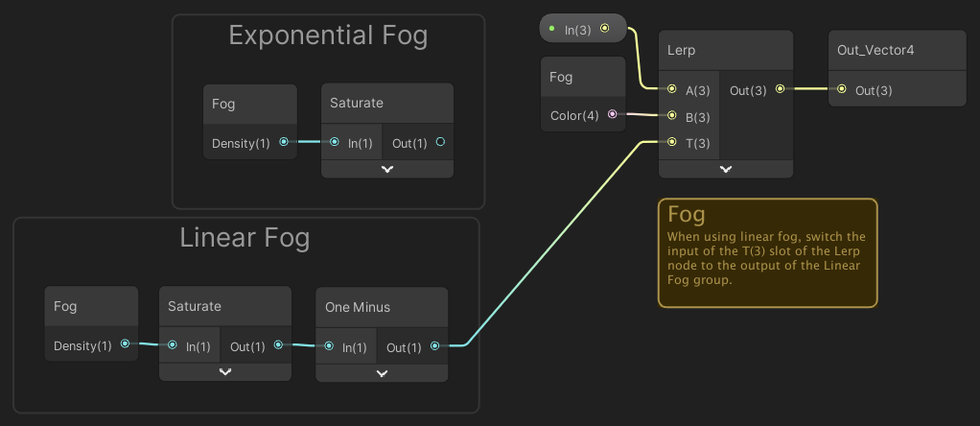Click the Lerp node's B(3) input port
This screenshot has width=980, height=426.
pyautogui.click(x=672, y=116)
